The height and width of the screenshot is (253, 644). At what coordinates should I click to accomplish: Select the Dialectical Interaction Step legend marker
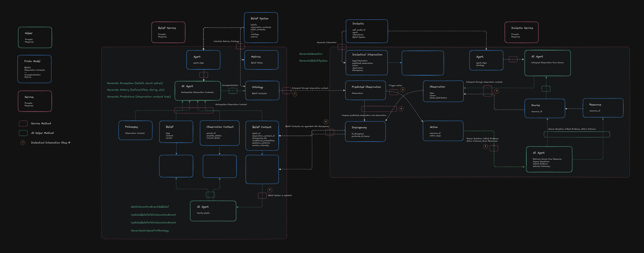click(x=23, y=142)
